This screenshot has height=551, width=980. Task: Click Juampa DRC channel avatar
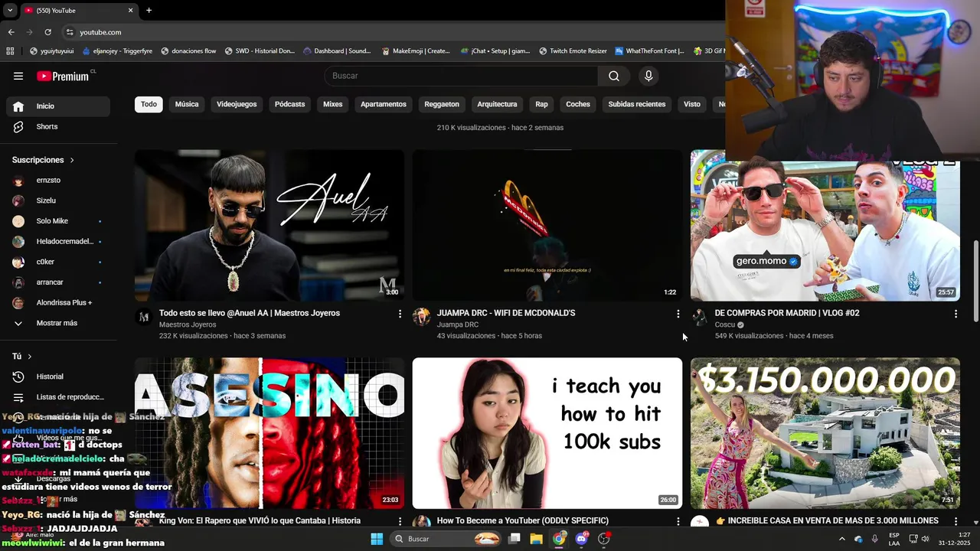pos(421,317)
